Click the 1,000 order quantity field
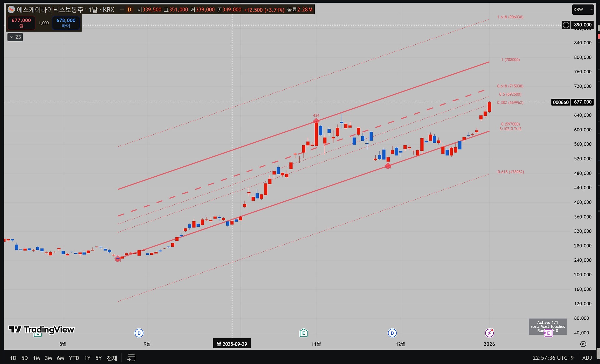 (44, 23)
